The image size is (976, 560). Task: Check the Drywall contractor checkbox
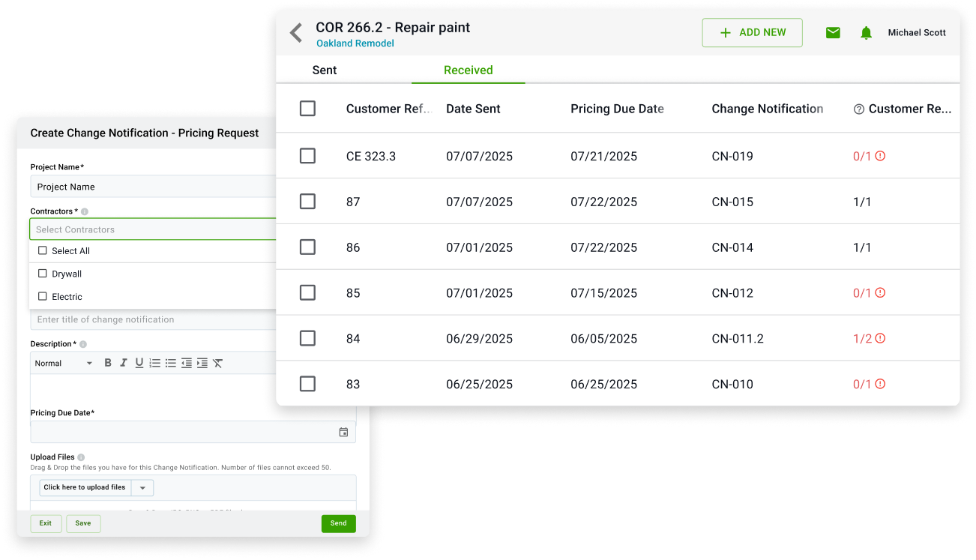pyautogui.click(x=43, y=274)
